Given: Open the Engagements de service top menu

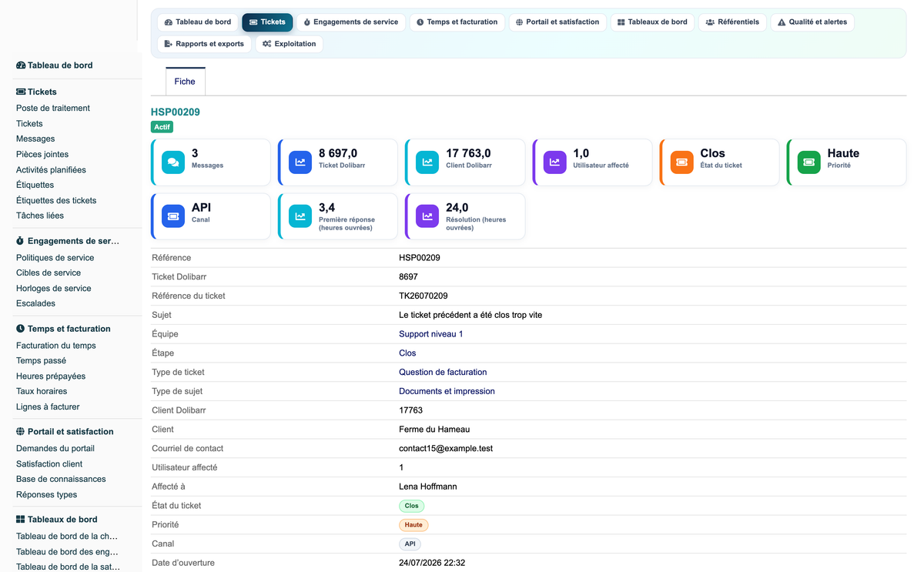Looking at the screenshot, I should tap(351, 22).
